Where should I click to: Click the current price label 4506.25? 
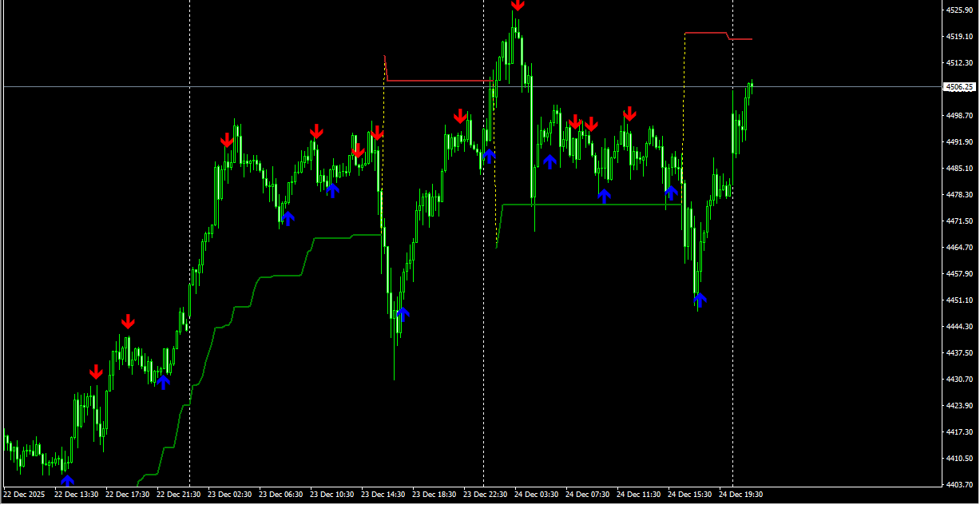tap(958, 86)
